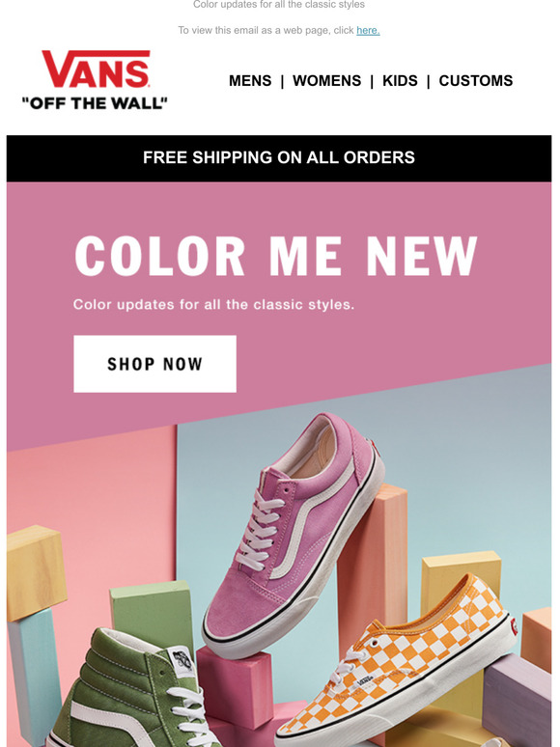Click the Vans tongue label on green shoe
The height and width of the screenshot is (747, 560).
(181, 661)
